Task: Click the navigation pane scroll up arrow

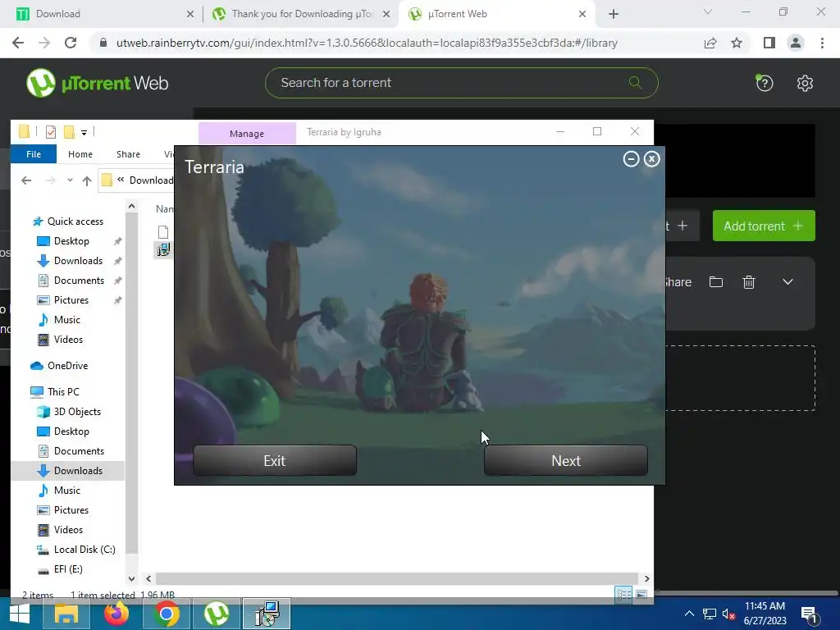Action: click(132, 206)
